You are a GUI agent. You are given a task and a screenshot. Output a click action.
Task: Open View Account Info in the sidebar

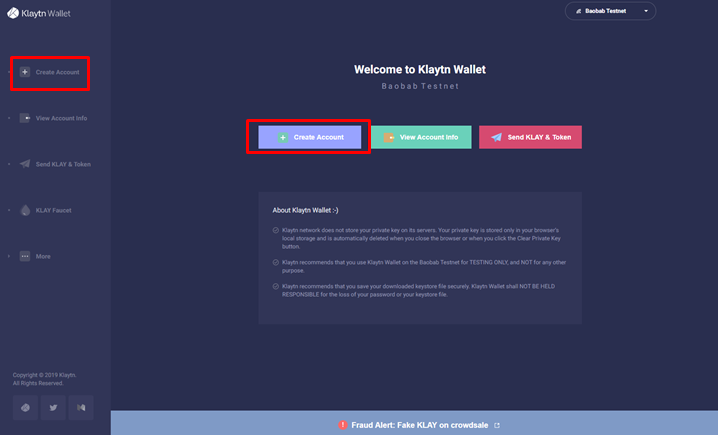(61, 118)
